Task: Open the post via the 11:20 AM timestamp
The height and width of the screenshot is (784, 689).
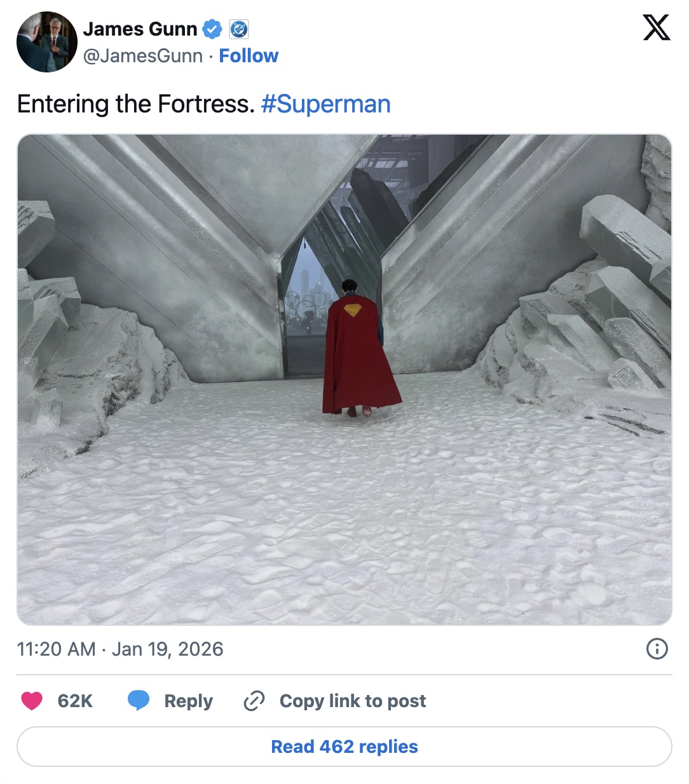Action: (55, 649)
